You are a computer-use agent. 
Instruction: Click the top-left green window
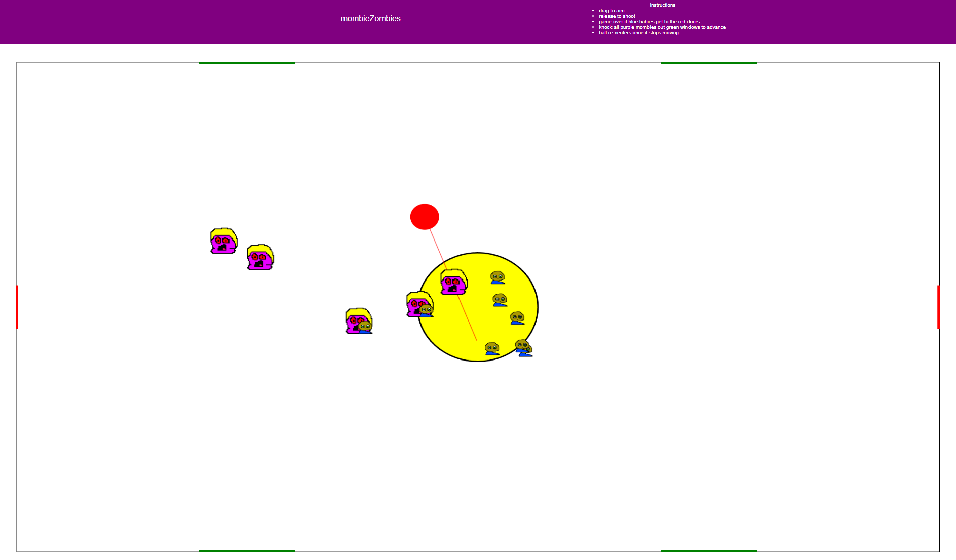click(x=246, y=63)
